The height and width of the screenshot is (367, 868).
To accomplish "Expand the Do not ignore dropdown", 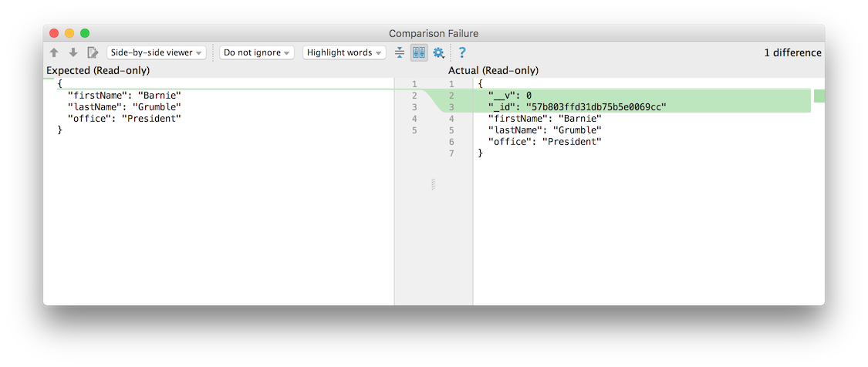I will click(256, 53).
